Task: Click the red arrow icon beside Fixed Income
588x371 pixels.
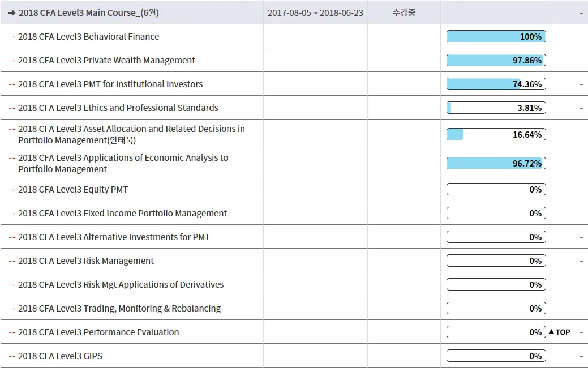Action: tap(12, 214)
